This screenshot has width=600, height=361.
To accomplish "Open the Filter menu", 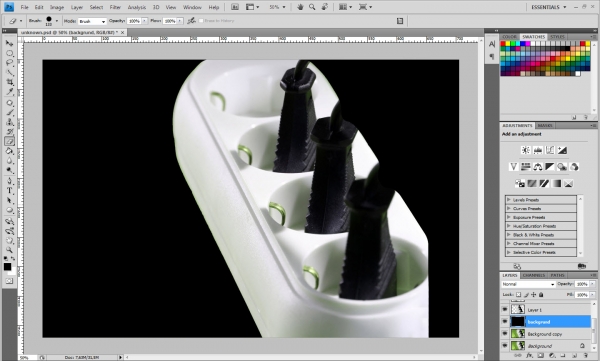I will (x=115, y=7).
